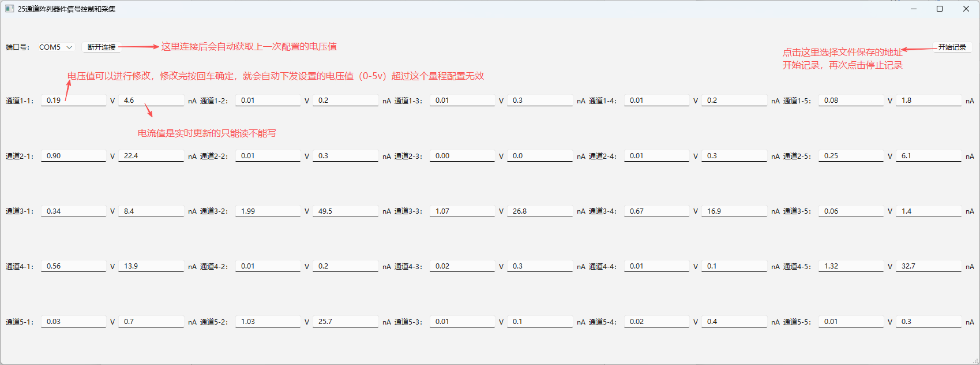Edit the 通道2-1 voltage field
980x365 pixels.
pyautogui.click(x=73, y=156)
